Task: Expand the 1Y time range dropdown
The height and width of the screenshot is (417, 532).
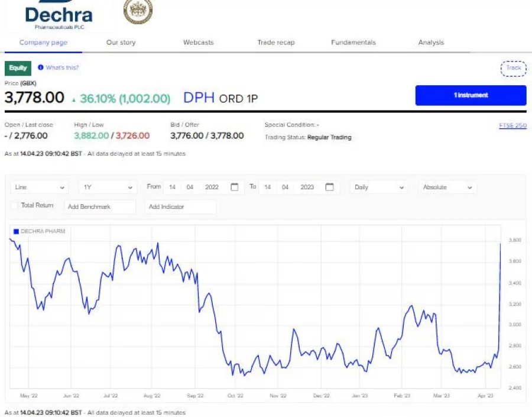Action: 106,188
